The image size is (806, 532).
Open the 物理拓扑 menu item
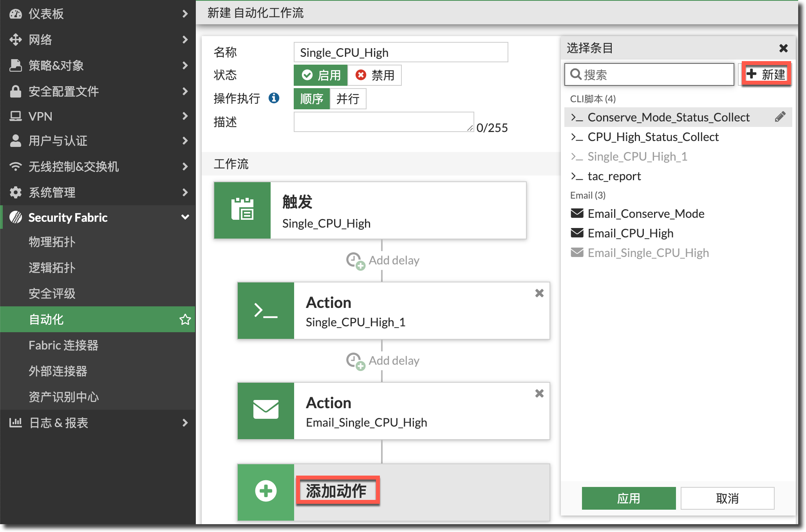(x=52, y=242)
